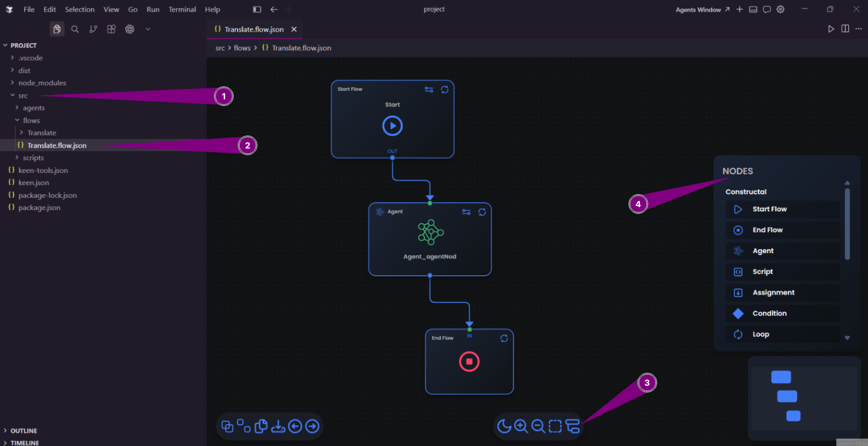Image resolution: width=868 pixels, height=446 pixels.
Task: Open the Extensions view icon
Action: click(111, 29)
